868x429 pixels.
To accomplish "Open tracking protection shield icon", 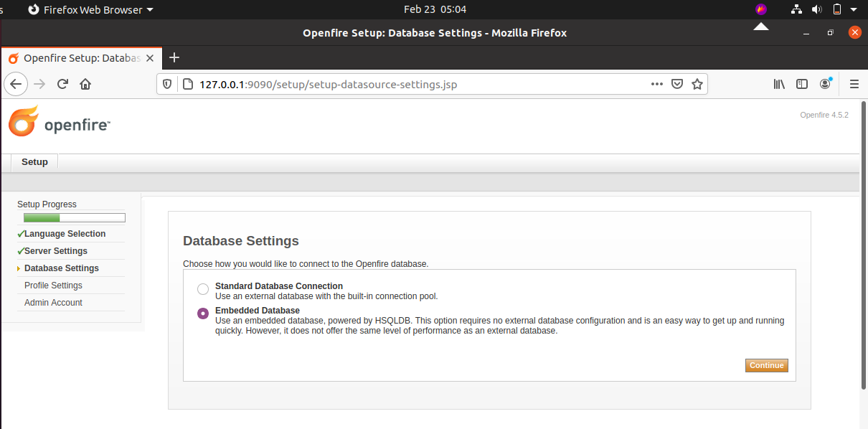I will (167, 84).
